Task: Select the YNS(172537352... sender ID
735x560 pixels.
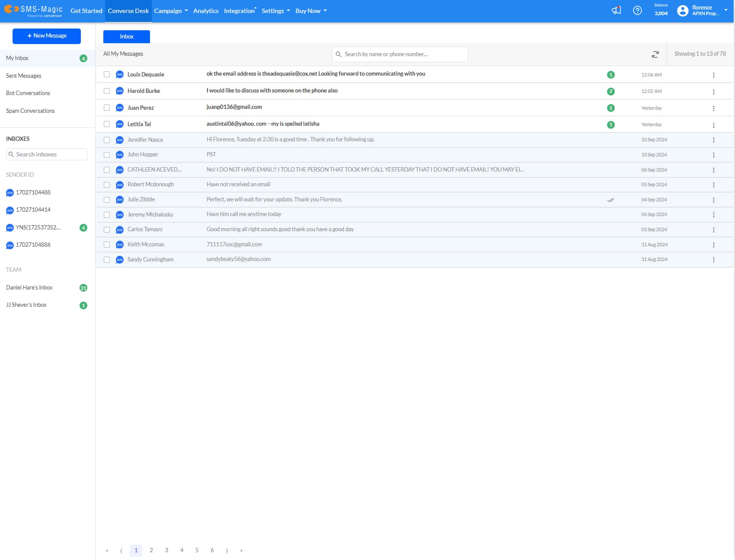Action: 38,228
